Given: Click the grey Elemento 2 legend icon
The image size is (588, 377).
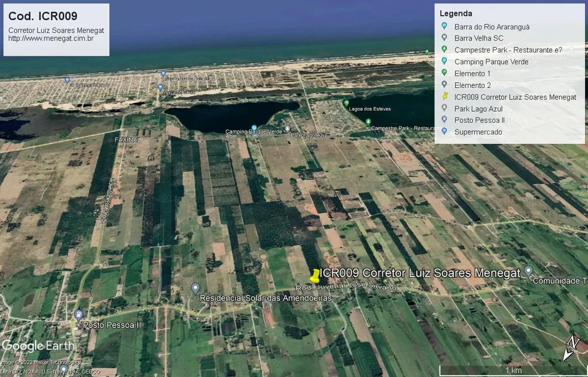Looking at the screenshot, I should click(445, 85).
